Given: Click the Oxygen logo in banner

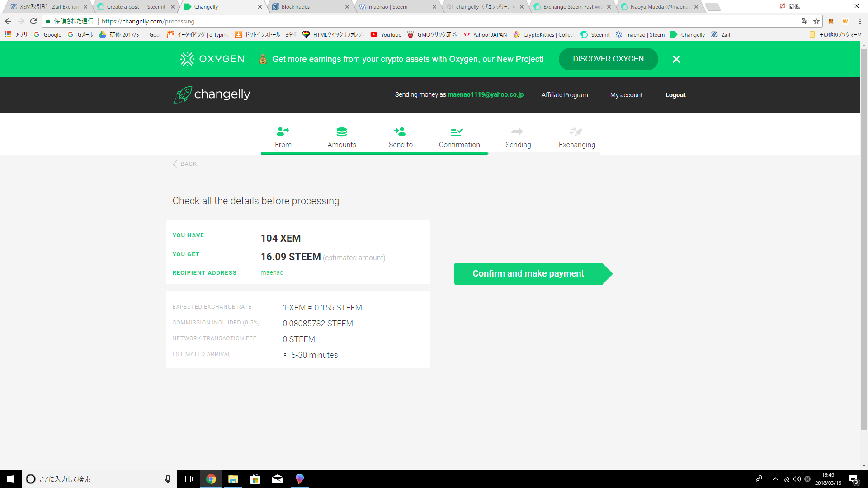Looking at the screenshot, I should click(212, 59).
